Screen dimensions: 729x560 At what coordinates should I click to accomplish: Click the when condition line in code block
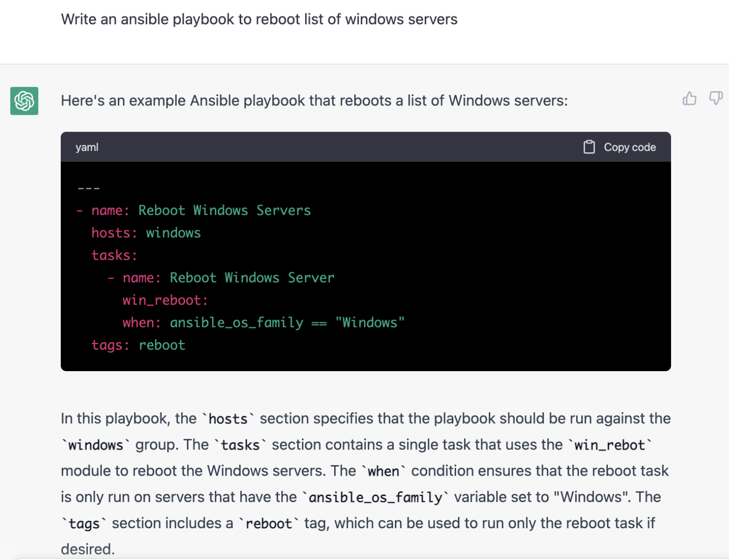pyautogui.click(x=263, y=322)
